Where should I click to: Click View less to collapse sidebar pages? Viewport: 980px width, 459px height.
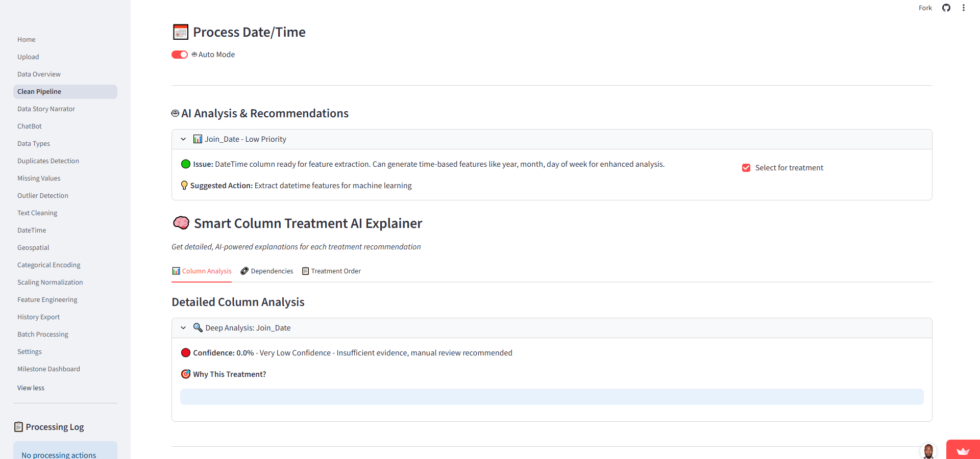31,388
